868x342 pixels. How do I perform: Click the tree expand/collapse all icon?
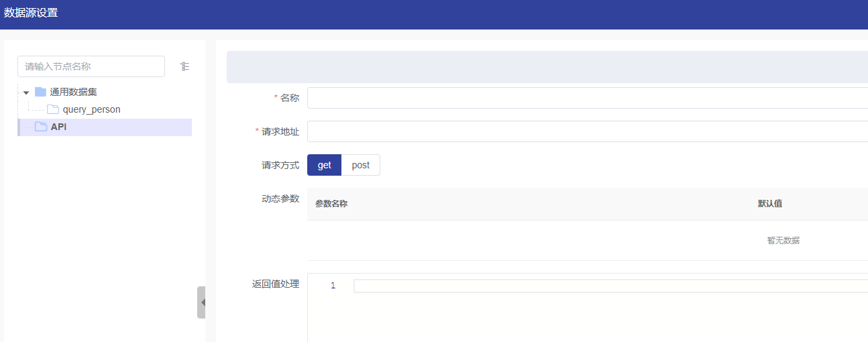coord(184,66)
